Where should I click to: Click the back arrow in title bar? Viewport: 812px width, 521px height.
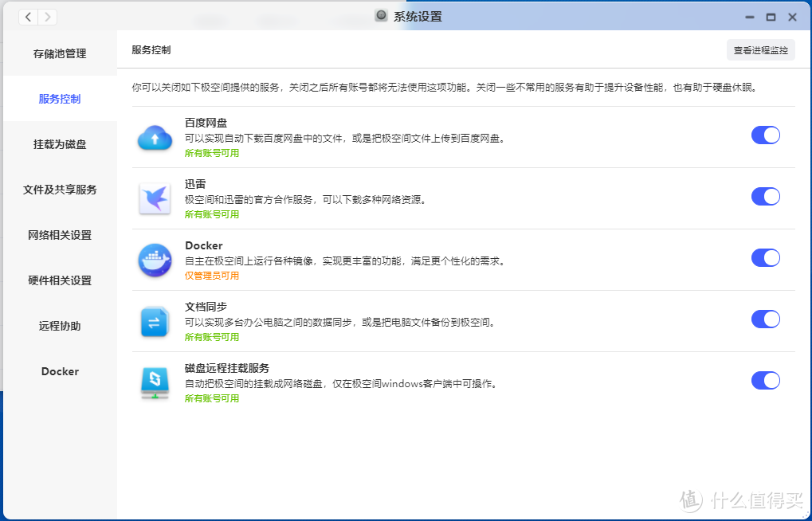[28, 17]
